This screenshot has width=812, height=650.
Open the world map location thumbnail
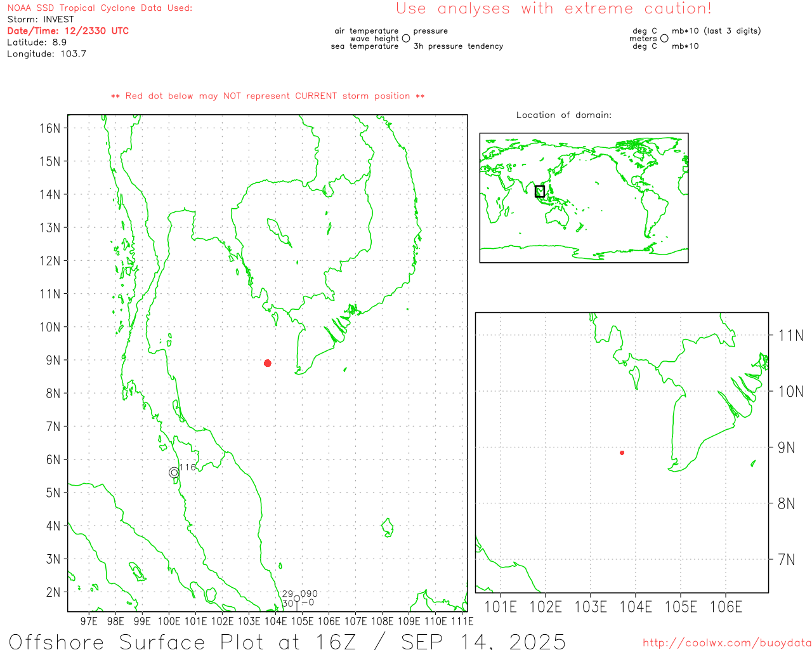pos(584,197)
